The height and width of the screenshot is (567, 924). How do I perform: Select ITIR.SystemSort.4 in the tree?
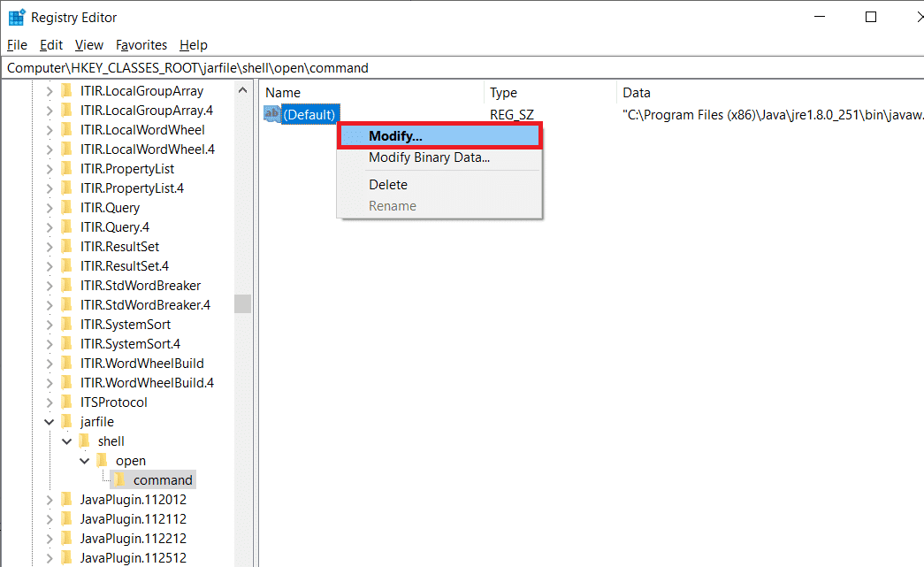pos(130,343)
